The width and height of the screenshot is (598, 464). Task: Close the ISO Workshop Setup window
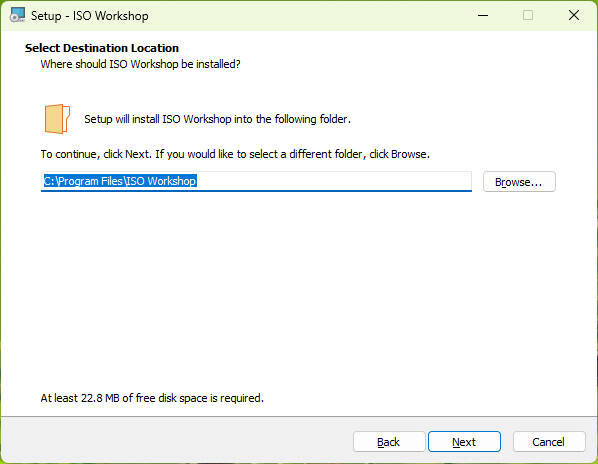(574, 15)
